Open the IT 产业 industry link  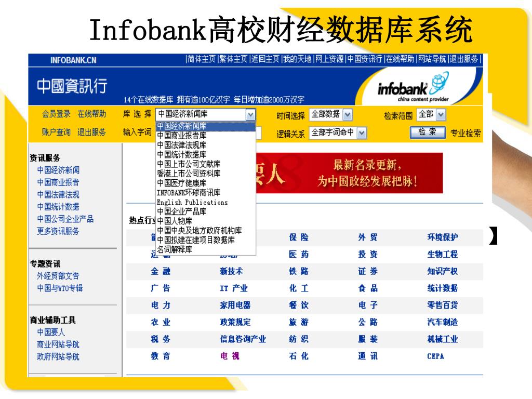(x=234, y=288)
